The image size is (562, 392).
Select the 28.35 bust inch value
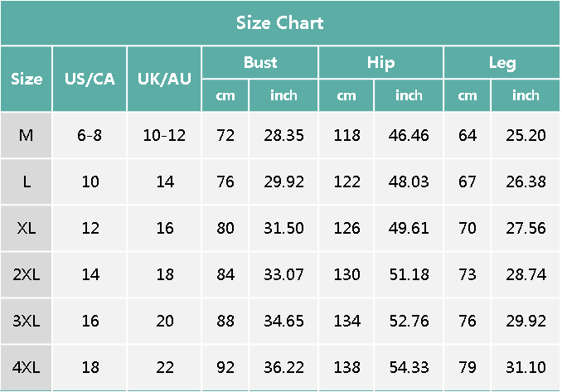point(283,135)
